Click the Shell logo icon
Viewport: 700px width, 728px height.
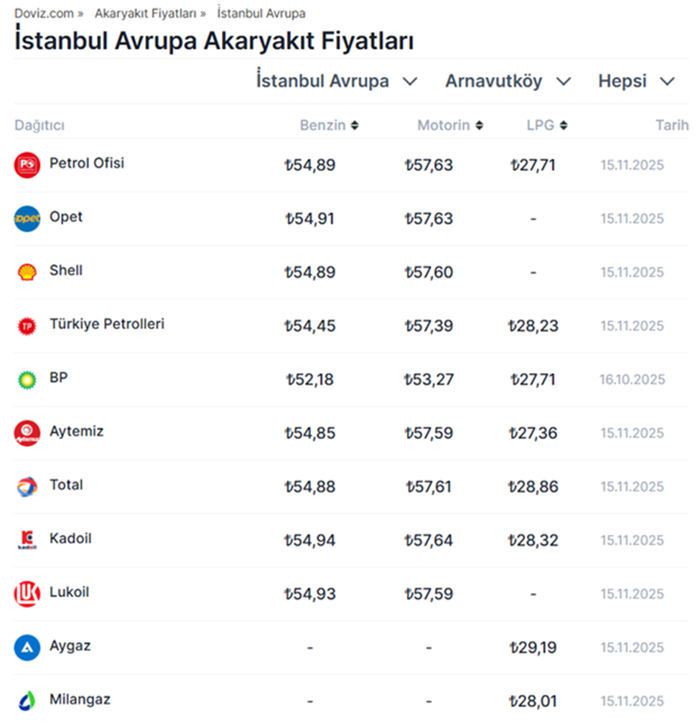[x=27, y=272]
